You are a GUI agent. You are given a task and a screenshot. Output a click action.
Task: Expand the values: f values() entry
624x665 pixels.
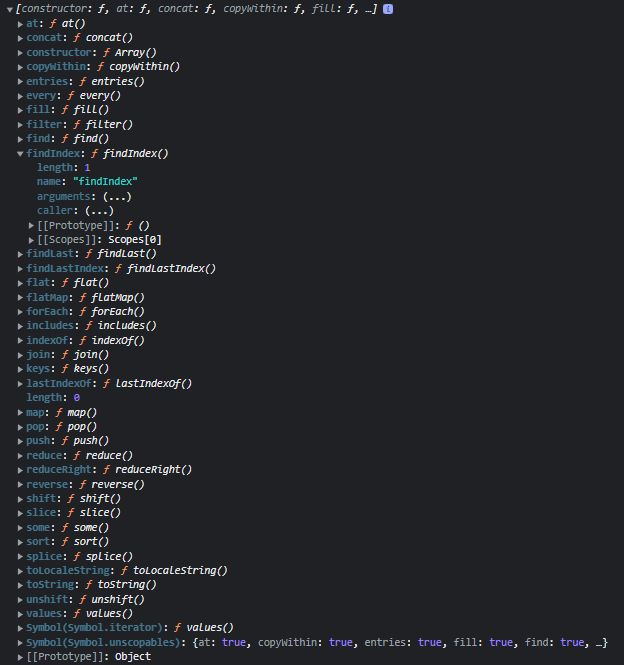point(20,614)
